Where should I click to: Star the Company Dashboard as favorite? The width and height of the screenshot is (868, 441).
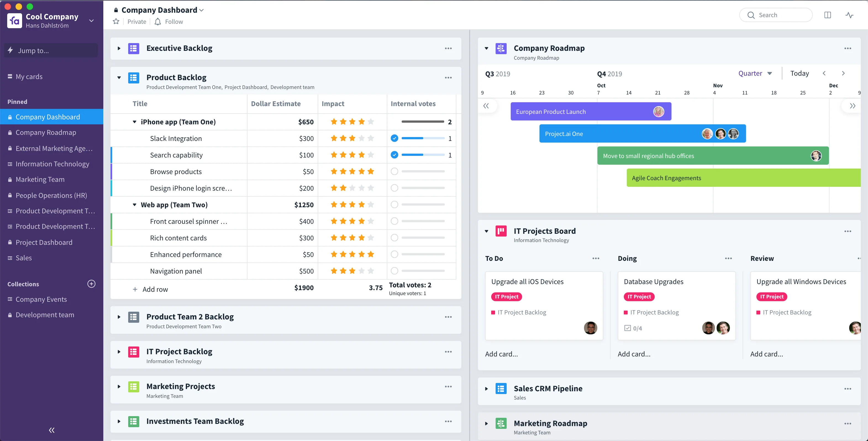point(116,22)
